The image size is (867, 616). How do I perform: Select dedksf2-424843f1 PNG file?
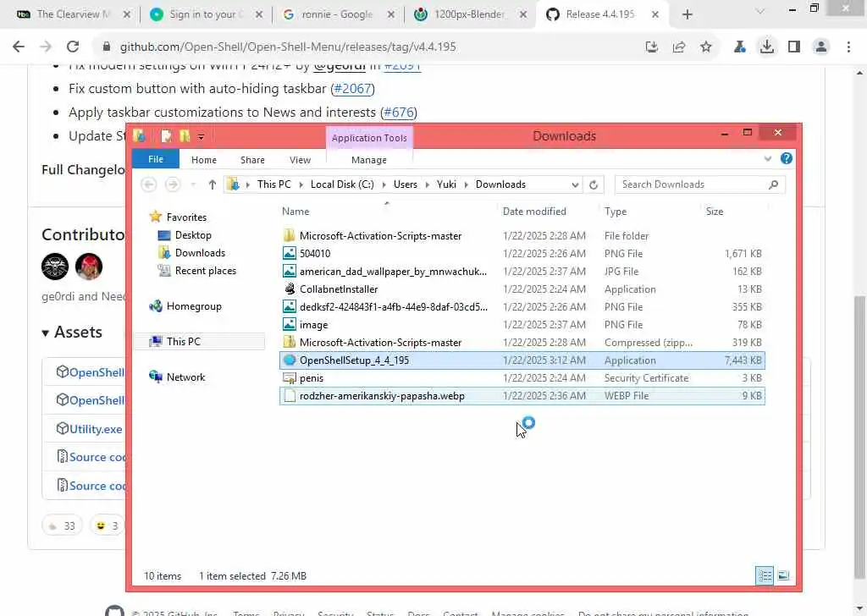point(522,307)
